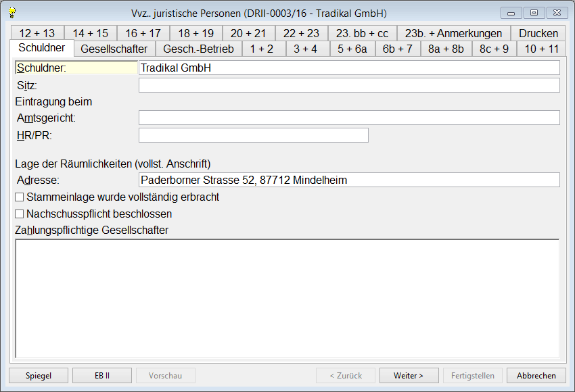Switch to the Gesellschafter tab

coord(114,49)
